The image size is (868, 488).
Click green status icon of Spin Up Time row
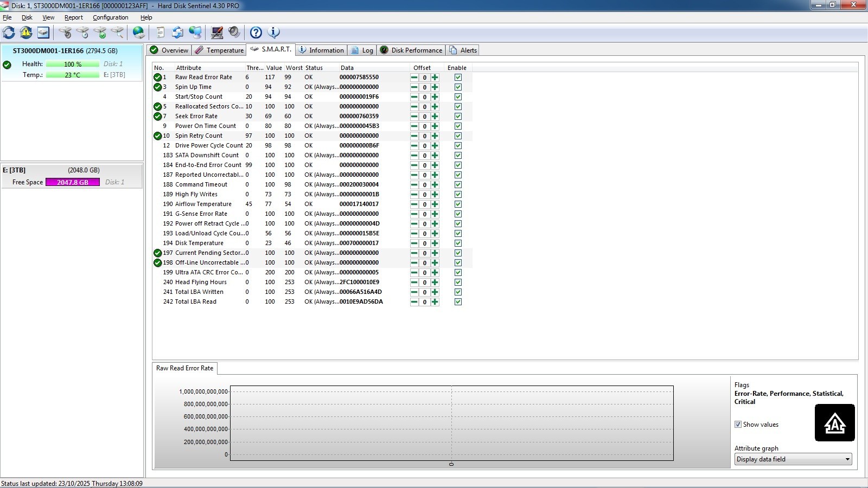158,87
